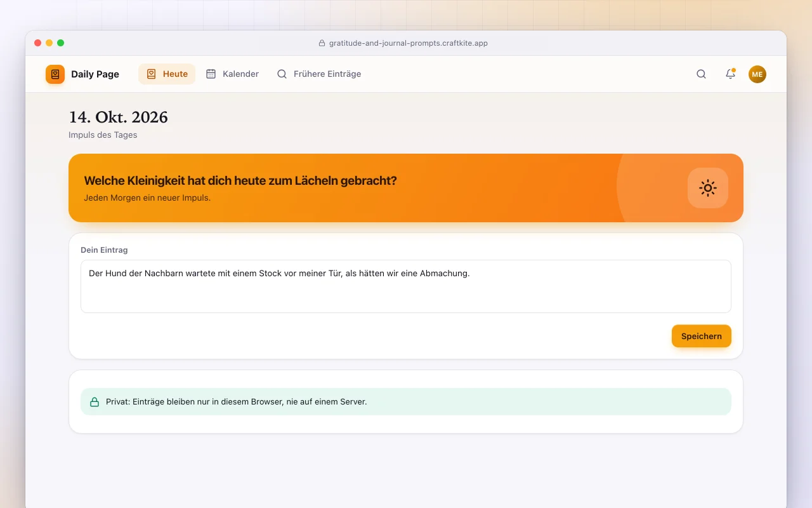Click the orange Daily Page logo icon
Viewport: 812px width, 508px height.
coord(55,74)
